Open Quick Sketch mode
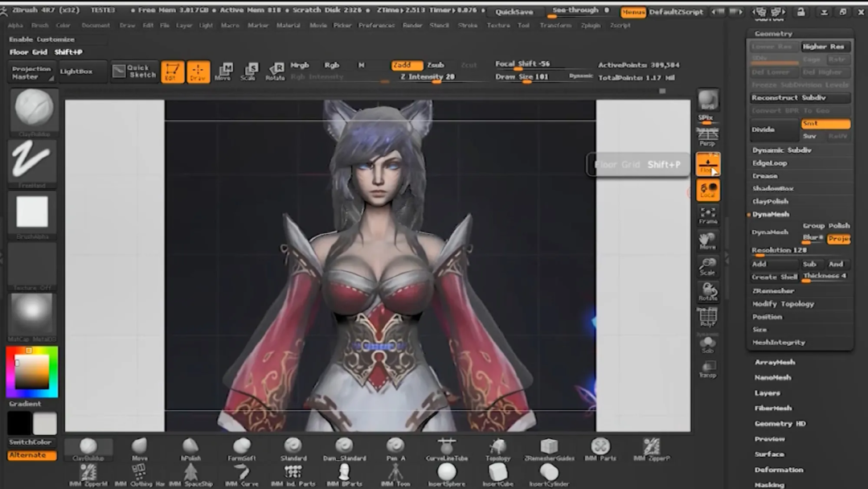The height and width of the screenshot is (489, 868). 134,72
